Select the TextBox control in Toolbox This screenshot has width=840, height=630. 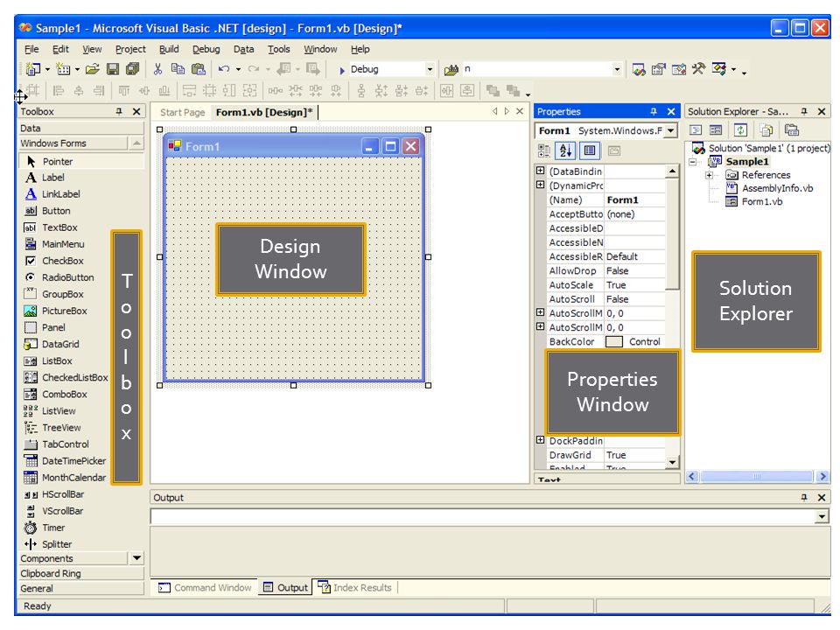81,227
